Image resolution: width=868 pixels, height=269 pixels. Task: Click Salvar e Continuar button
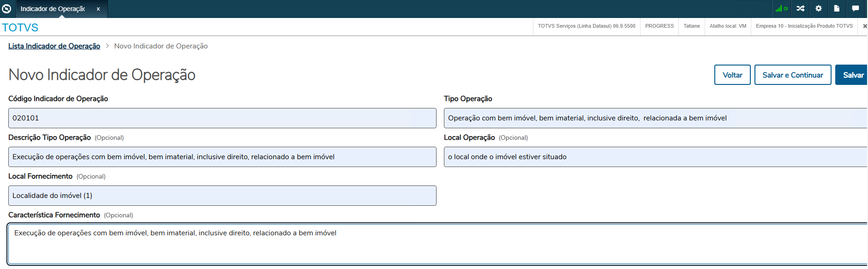pos(793,75)
